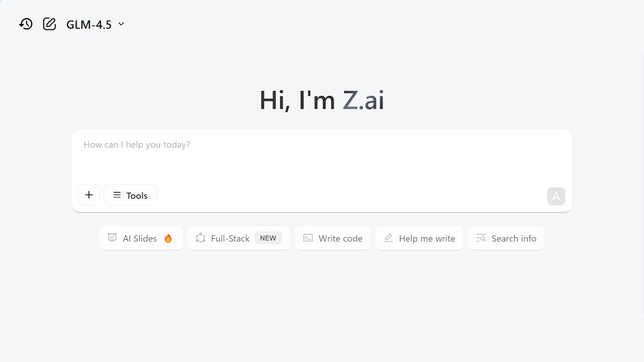Open AI Slides
644x362 pixels.
[141, 238]
